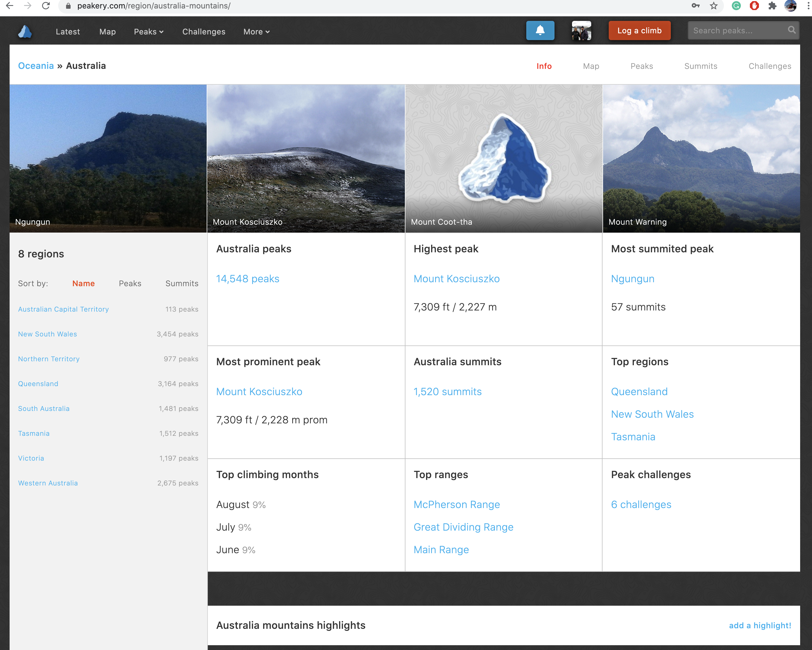Viewport: 812px width, 650px height.
Task: Sort regions by Summits
Action: (x=182, y=283)
